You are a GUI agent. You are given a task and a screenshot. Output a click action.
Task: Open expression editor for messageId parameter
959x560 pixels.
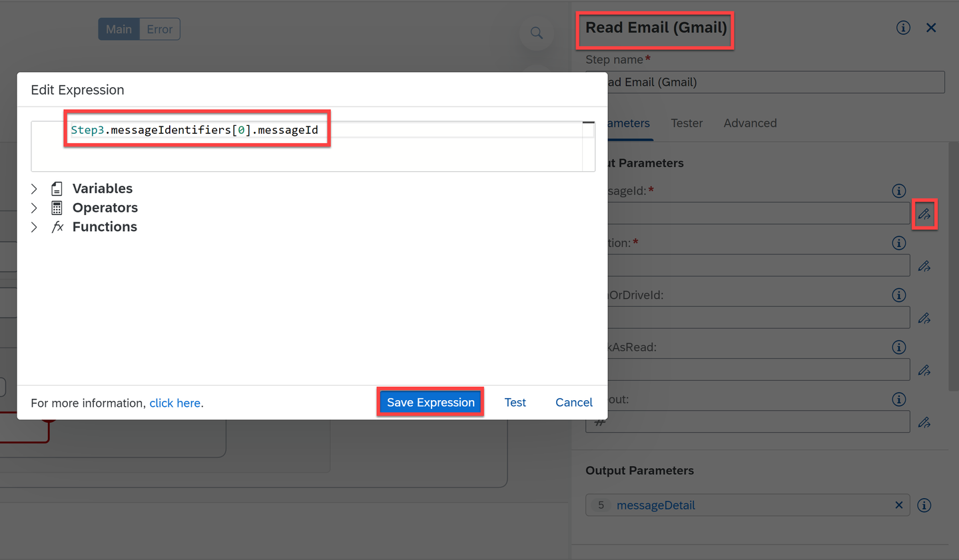924,214
